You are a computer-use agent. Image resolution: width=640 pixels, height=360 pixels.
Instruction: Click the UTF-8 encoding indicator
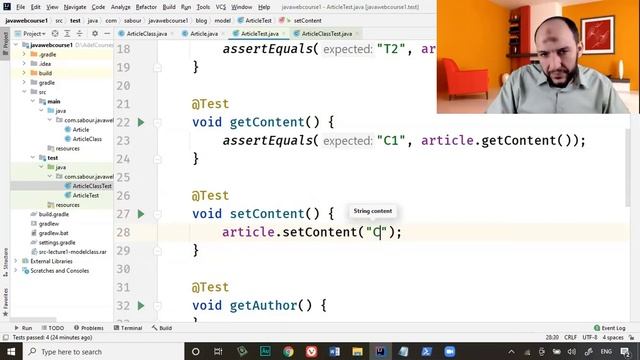[590, 338]
